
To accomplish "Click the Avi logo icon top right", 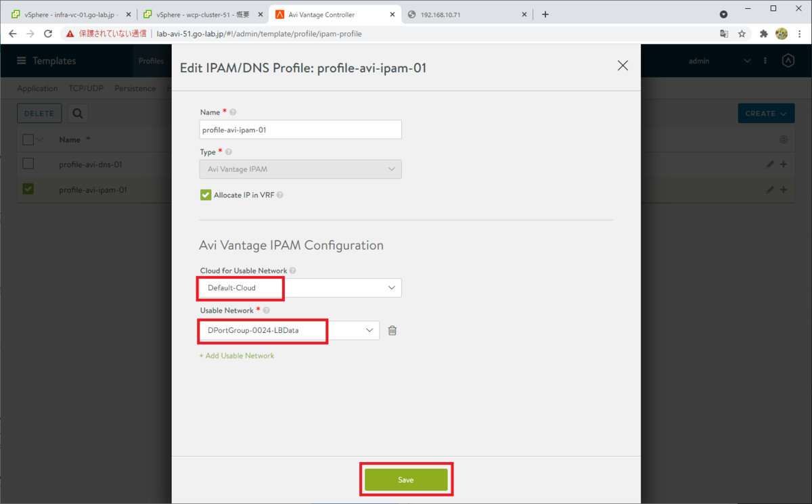I will click(x=788, y=61).
